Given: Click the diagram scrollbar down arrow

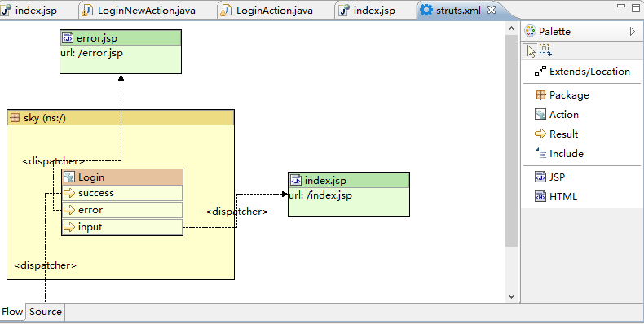Looking at the screenshot, I should point(511,296).
